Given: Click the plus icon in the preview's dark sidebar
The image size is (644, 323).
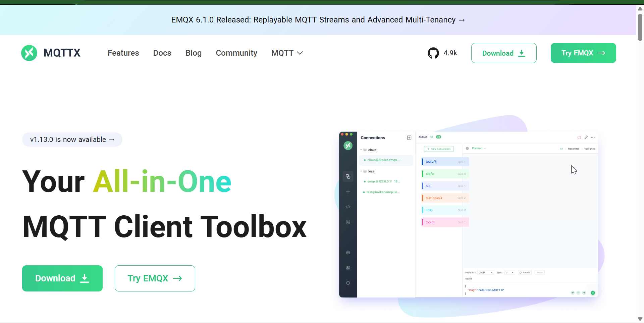Looking at the screenshot, I should (348, 192).
